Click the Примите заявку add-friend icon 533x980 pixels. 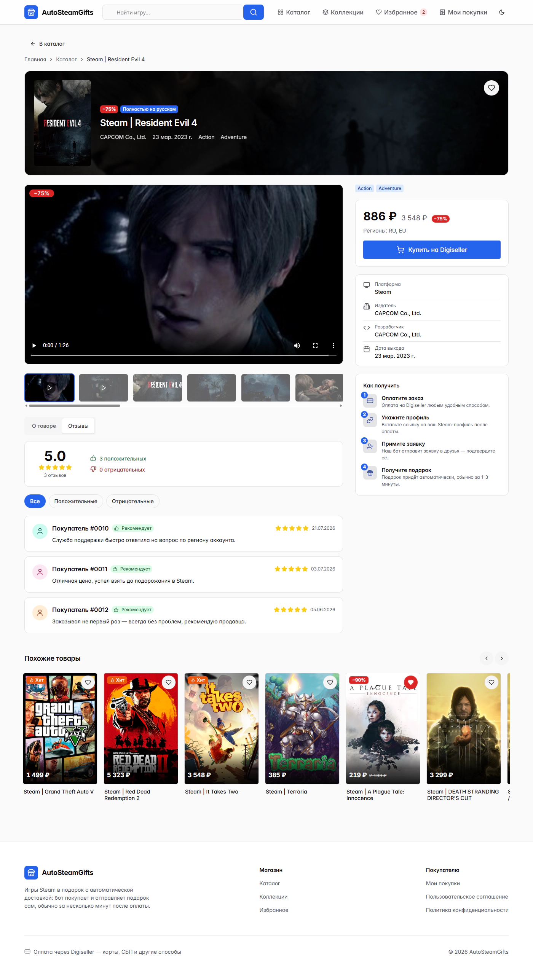[370, 446]
